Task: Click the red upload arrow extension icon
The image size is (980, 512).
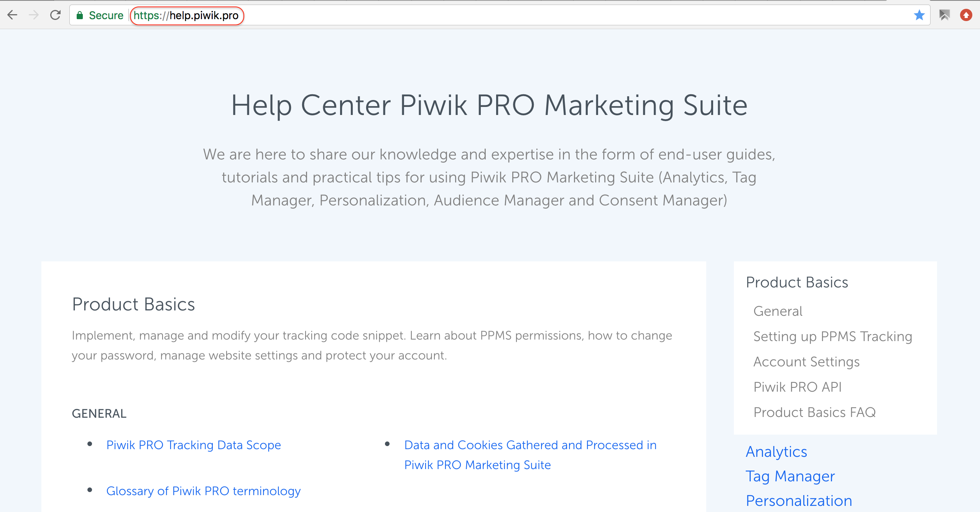Action: coord(966,15)
